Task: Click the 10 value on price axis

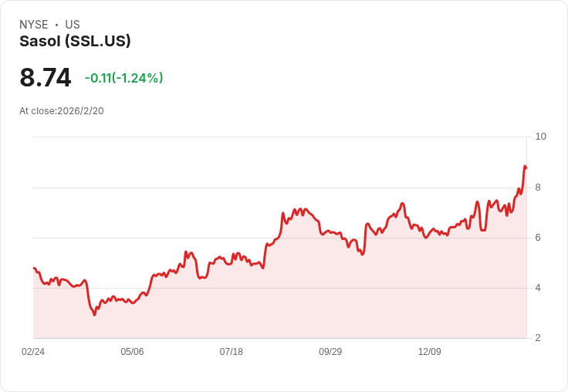Action: coord(540,137)
